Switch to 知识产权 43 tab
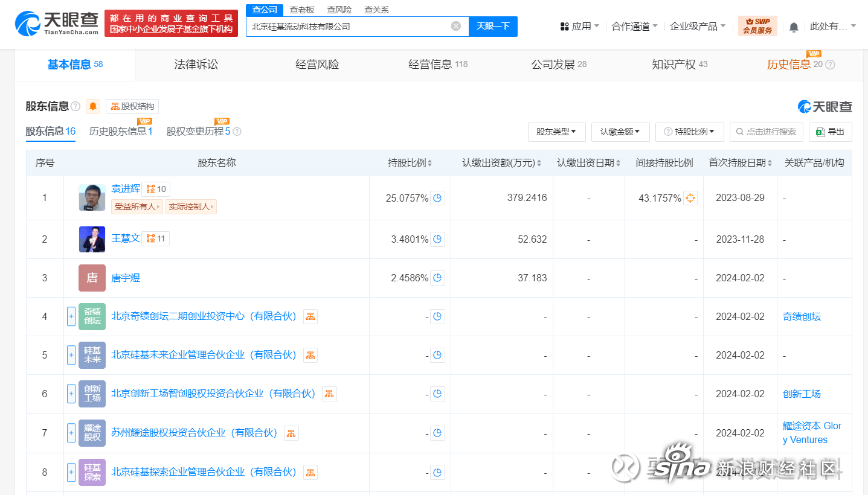The image size is (868, 495). [x=680, y=65]
